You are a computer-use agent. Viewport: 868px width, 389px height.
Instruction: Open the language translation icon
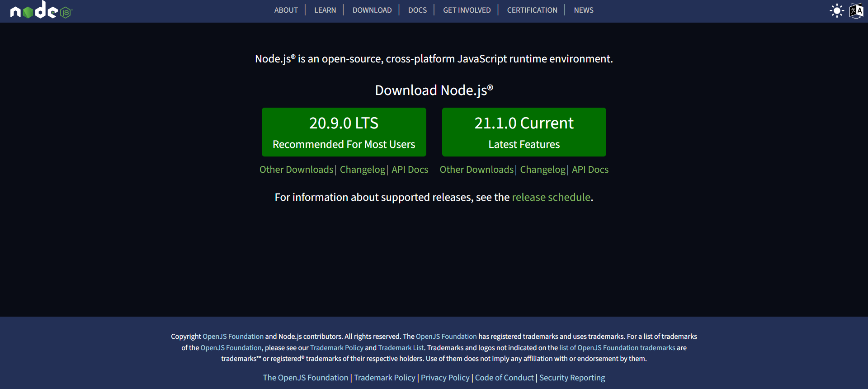856,10
